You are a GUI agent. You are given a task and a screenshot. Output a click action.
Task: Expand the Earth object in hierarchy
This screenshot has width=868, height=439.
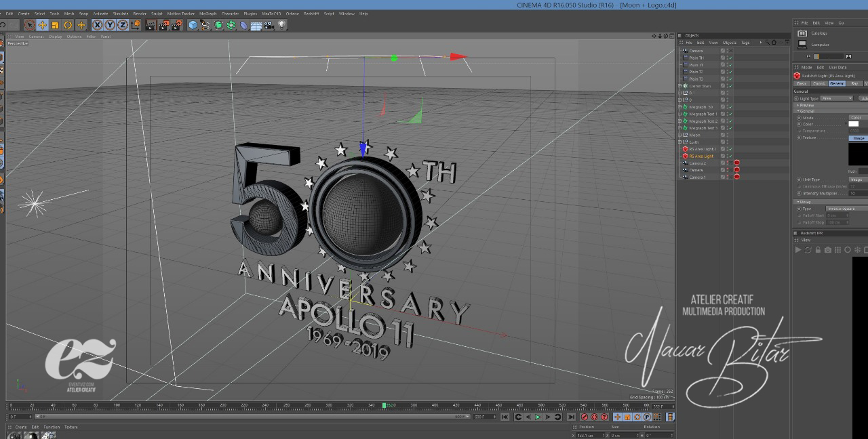tap(680, 142)
